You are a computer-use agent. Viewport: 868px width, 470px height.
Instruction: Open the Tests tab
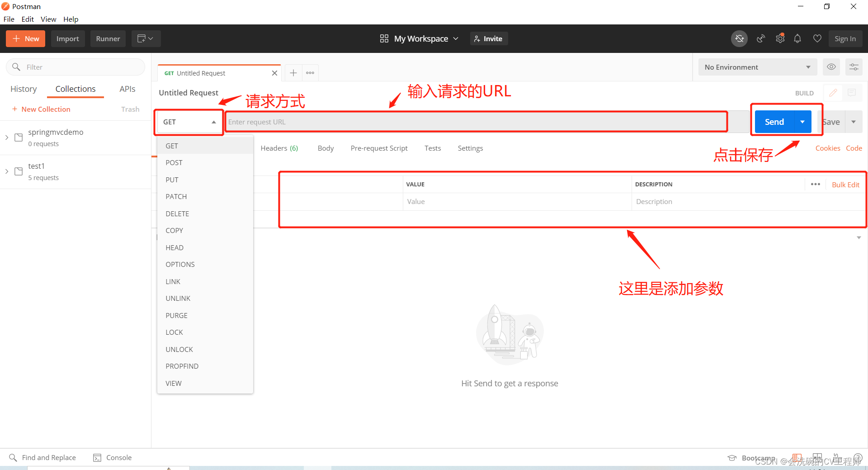coord(433,148)
